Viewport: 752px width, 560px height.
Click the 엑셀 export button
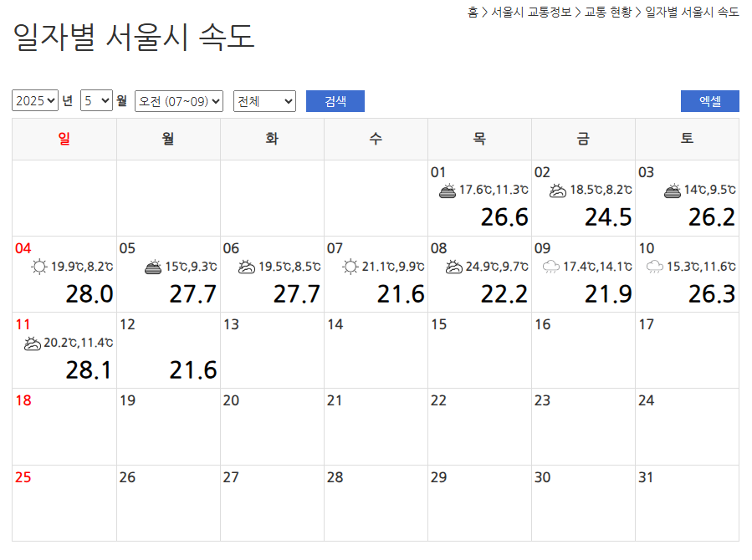click(710, 101)
